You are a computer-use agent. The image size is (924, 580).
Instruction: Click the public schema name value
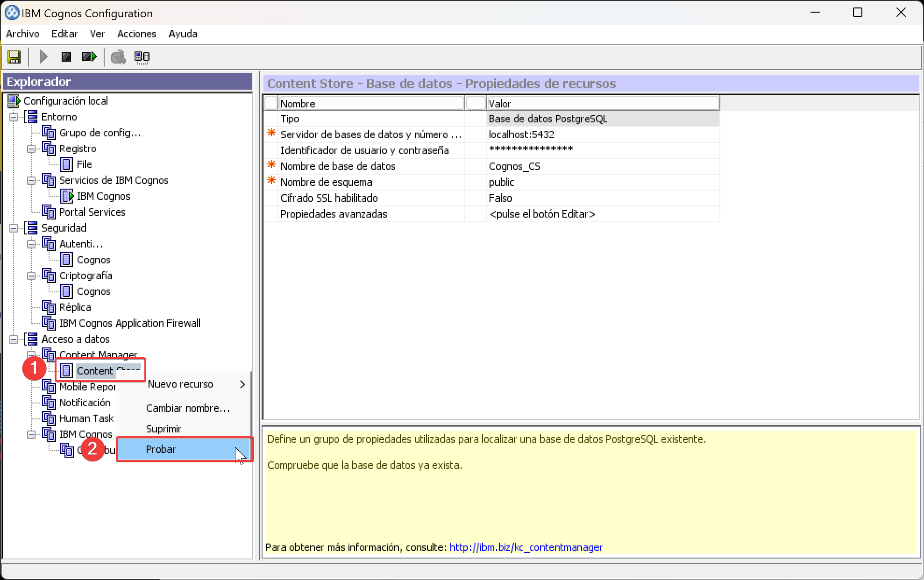tap(603, 182)
